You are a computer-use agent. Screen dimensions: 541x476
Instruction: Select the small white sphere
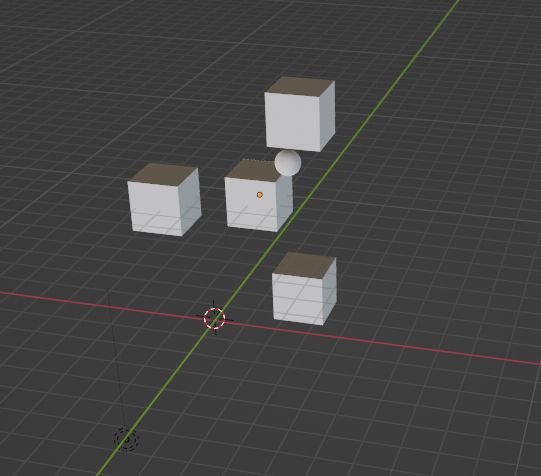coord(288,162)
